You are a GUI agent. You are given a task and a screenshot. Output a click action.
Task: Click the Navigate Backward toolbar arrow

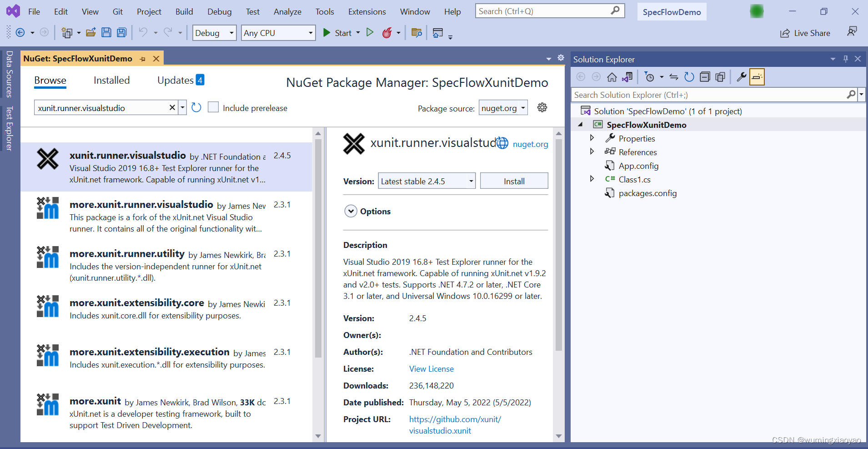pyautogui.click(x=20, y=32)
